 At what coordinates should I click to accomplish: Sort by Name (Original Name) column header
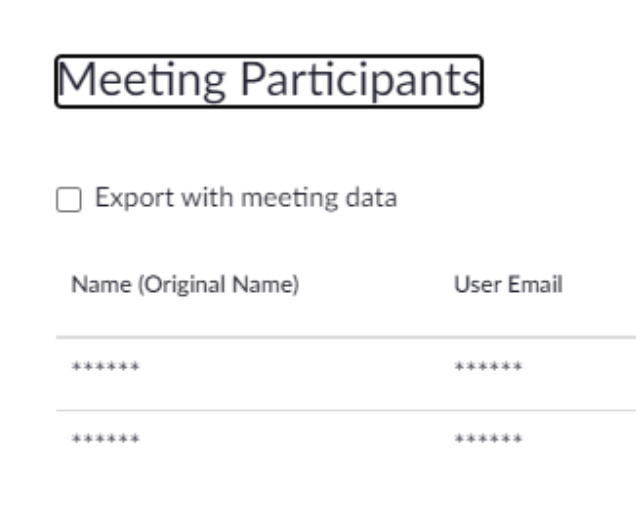pyautogui.click(x=185, y=284)
